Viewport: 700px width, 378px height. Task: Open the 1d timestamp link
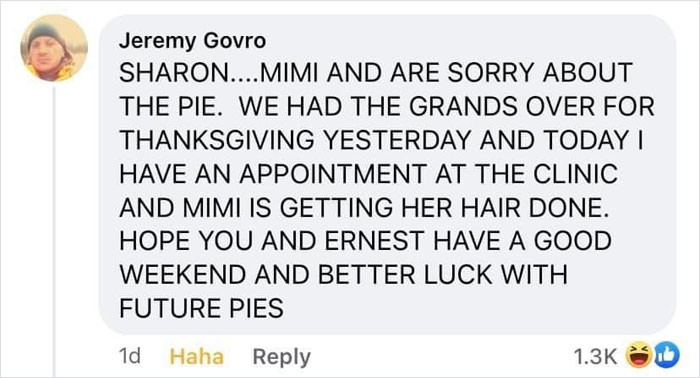point(129,356)
